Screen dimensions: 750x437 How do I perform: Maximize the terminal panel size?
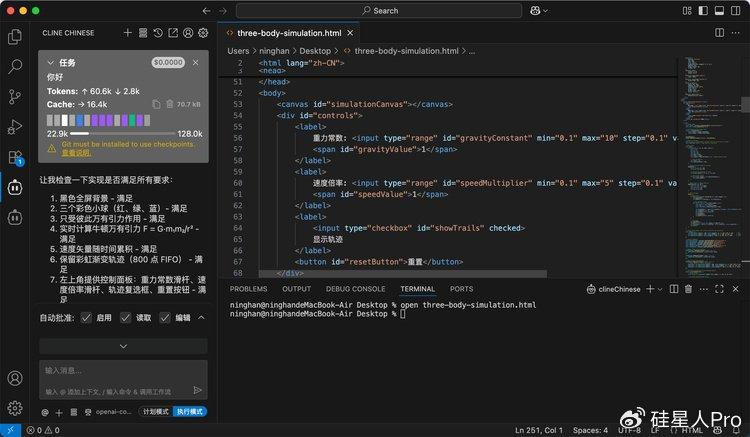point(719,289)
